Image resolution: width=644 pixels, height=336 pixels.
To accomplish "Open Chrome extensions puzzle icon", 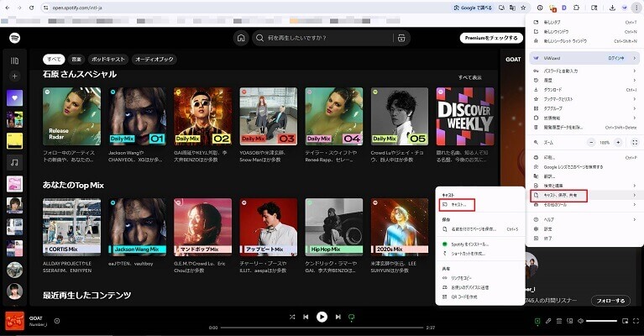I will [576, 8].
